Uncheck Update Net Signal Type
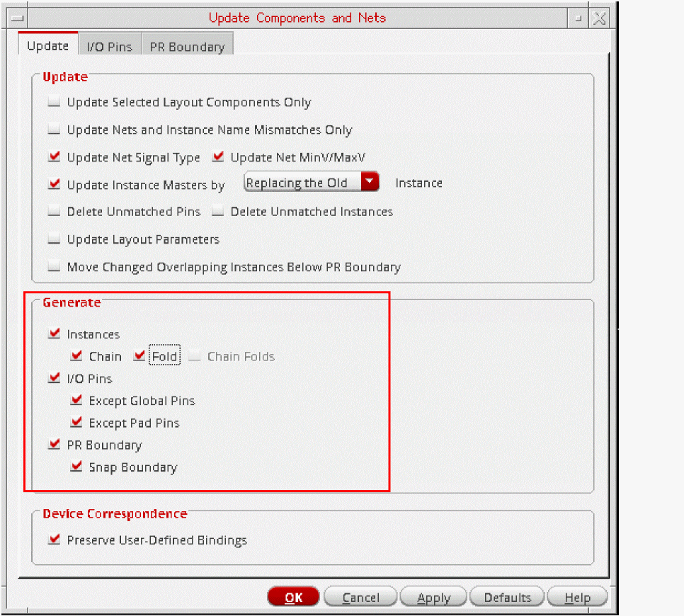The image size is (684, 616). [x=54, y=156]
